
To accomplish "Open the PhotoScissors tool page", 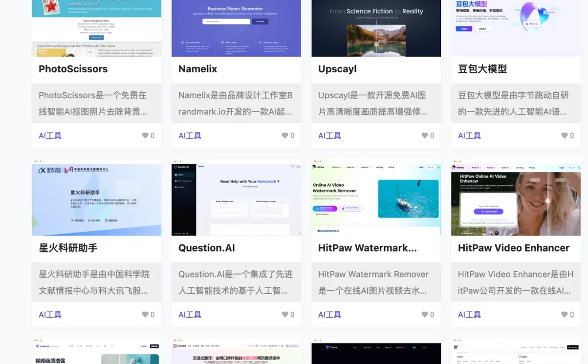I will tap(73, 69).
